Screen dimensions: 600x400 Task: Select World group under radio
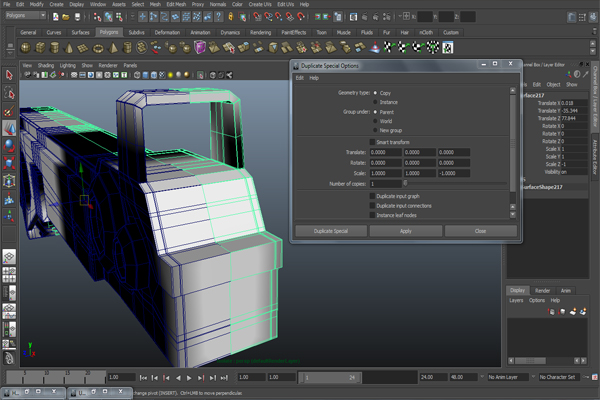tap(375, 121)
